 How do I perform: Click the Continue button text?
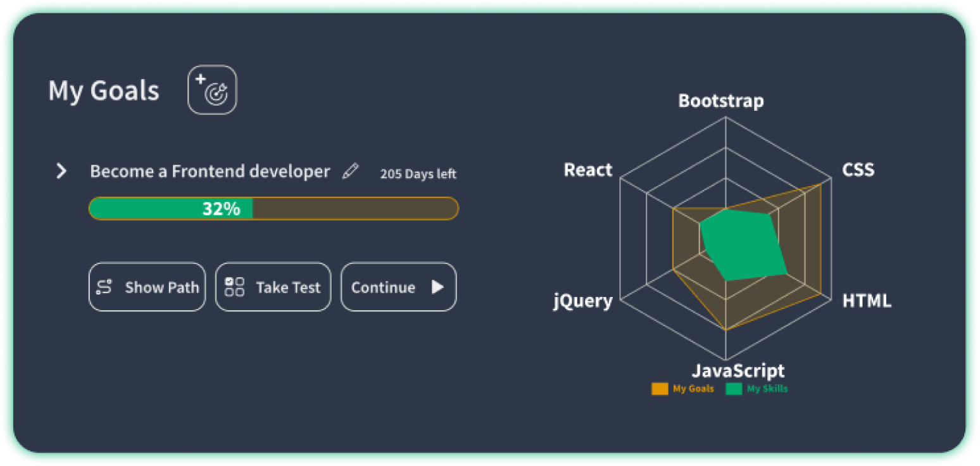[x=383, y=287]
